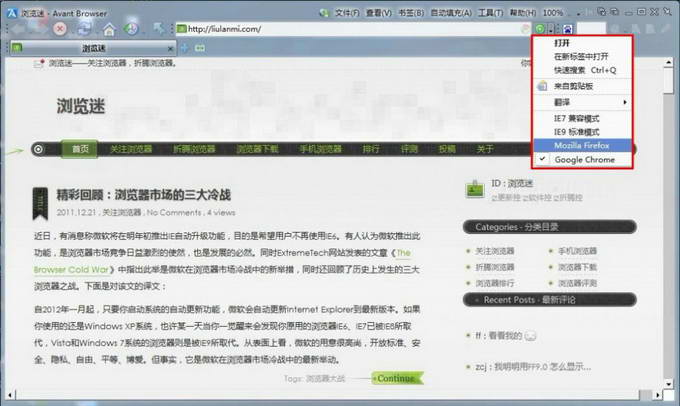The height and width of the screenshot is (406, 680).
Task: Go to the Home page icon
Action: pos(109,29)
